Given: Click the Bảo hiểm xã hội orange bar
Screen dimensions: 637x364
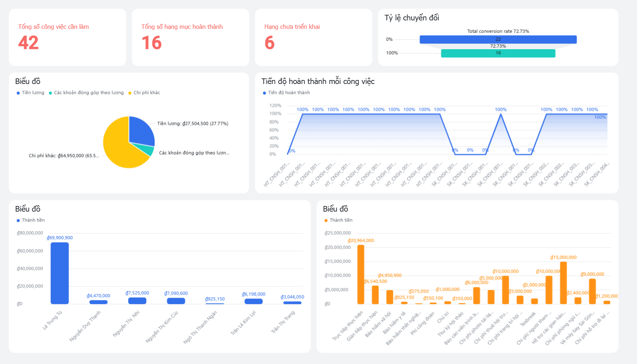Looking at the screenshot, I should 390,297.
